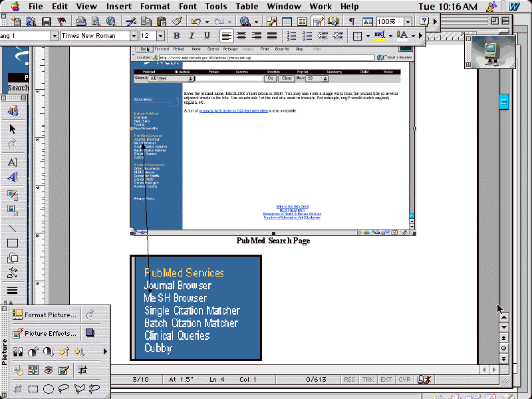Image resolution: width=532 pixels, height=399 pixels.
Task: Open the font size dropdown arrow
Action: click(x=161, y=36)
